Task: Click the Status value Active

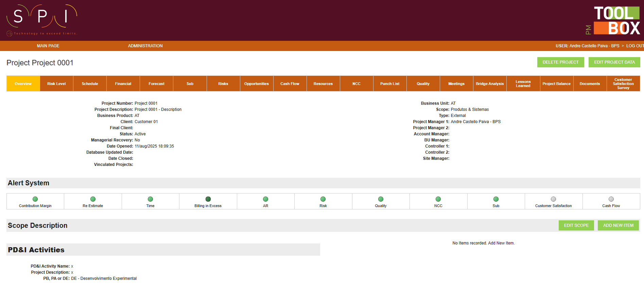Action: [140, 134]
